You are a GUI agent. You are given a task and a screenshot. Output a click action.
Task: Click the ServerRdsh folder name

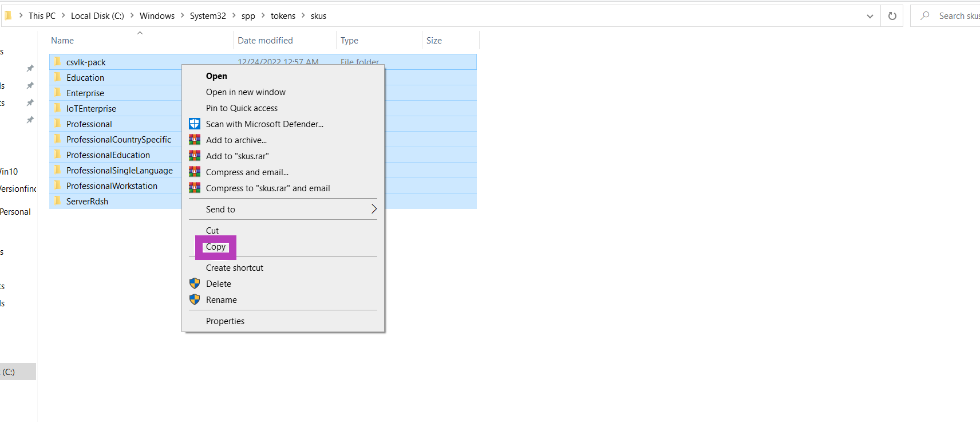click(87, 201)
